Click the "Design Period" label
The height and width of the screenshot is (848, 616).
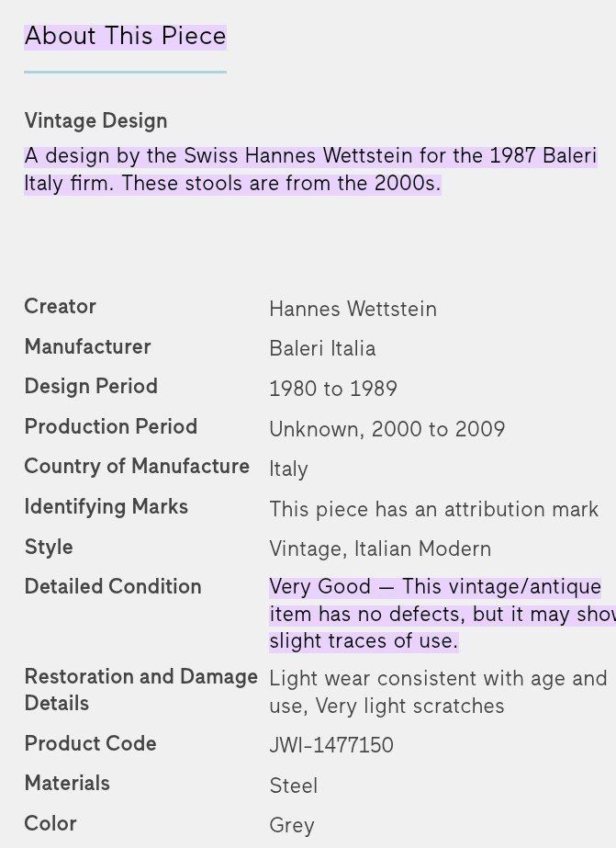coord(91,387)
